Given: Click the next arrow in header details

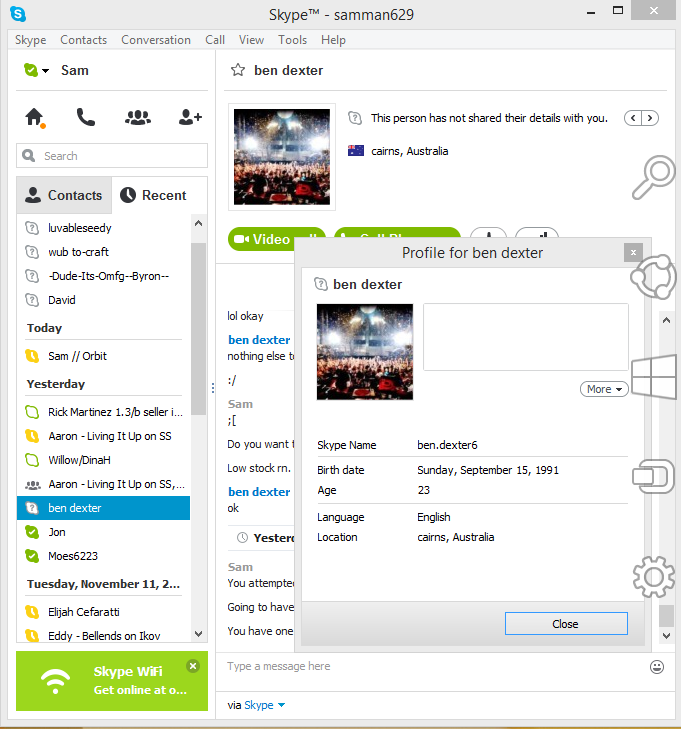Looking at the screenshot, I should (650, 118).
